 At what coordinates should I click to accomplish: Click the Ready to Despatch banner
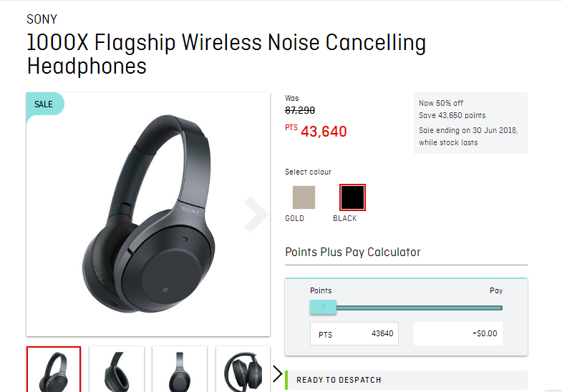point(406,380)
